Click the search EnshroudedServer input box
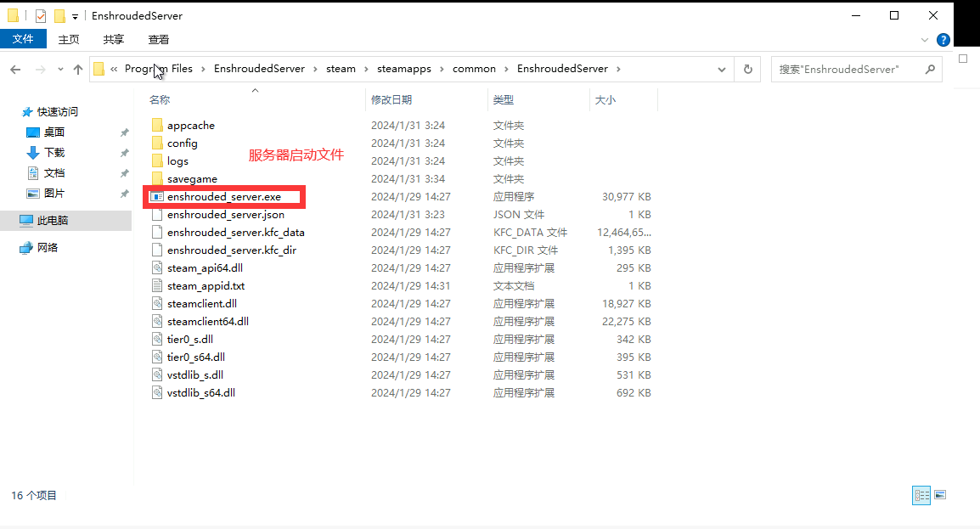980x529 pixels. coord(847,70)
